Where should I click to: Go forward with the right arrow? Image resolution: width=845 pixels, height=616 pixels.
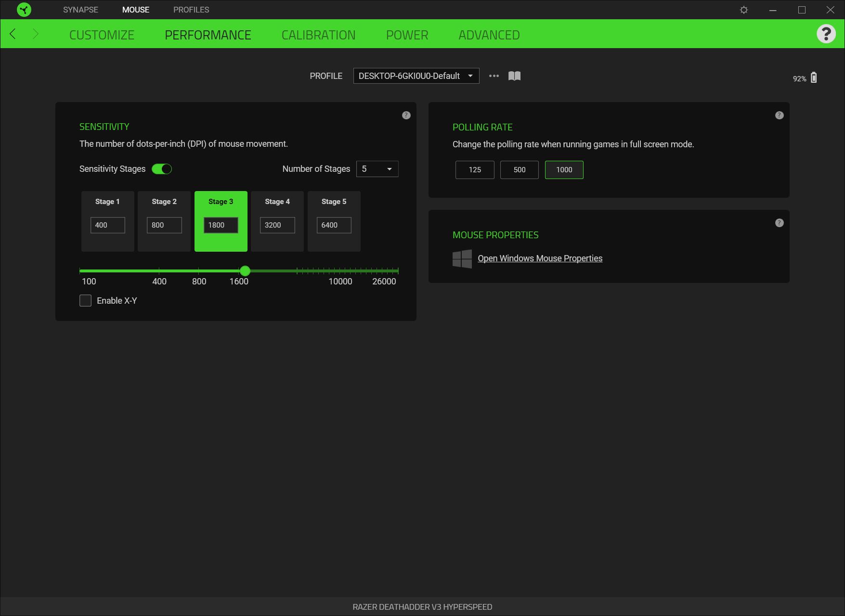(35, 34)
